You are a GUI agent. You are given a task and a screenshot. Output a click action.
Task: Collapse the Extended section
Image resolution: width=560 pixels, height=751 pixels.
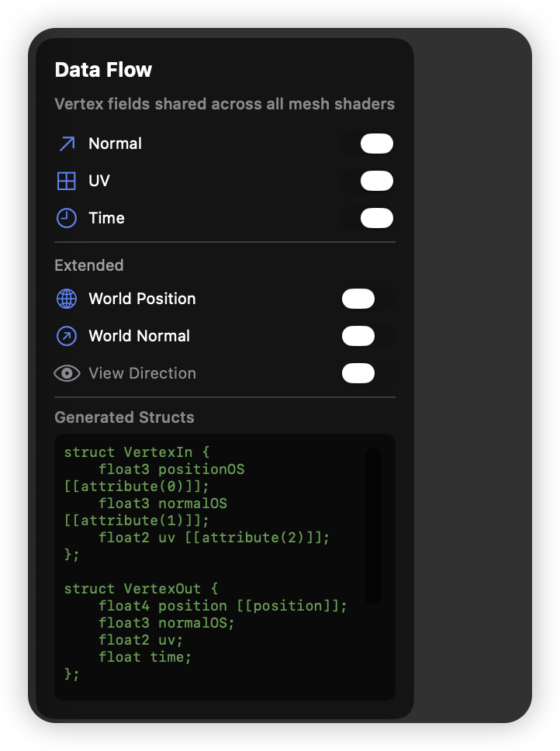pyautogui.click(x=89, y=265)
